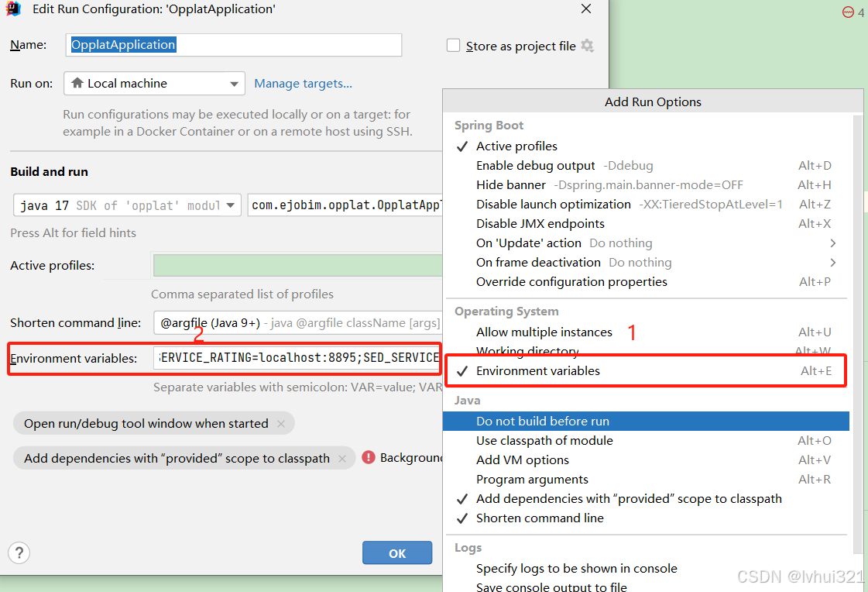868x592 pixels.
Task: Click the 'Press Alt for field hints' text
Action: click(73, 233)
